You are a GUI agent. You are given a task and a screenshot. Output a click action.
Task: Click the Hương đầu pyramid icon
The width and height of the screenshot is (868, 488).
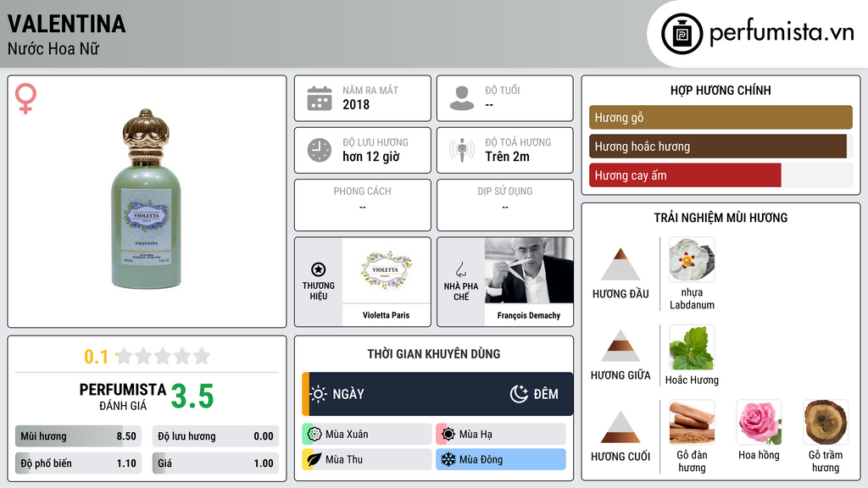pyautogui.click(x=620, y=264)
